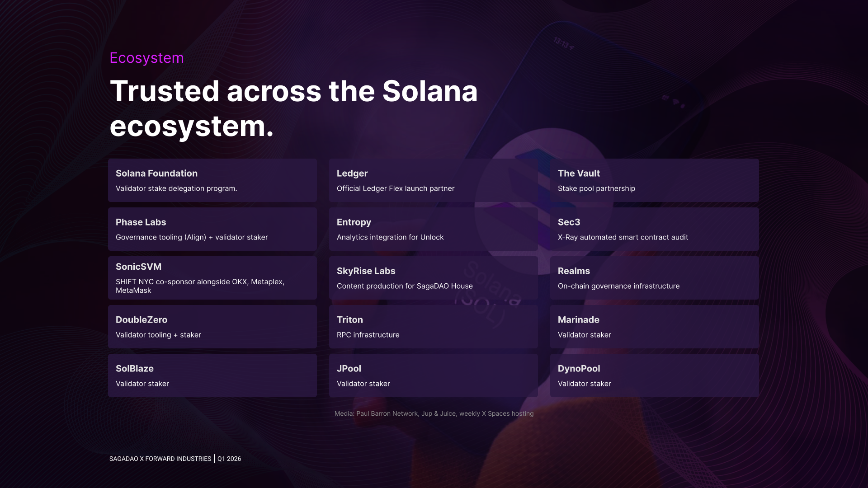This screenshot has width=868, height=488.
Task: Click the DoubleZero validator tooling card
Action: [212, 327]
